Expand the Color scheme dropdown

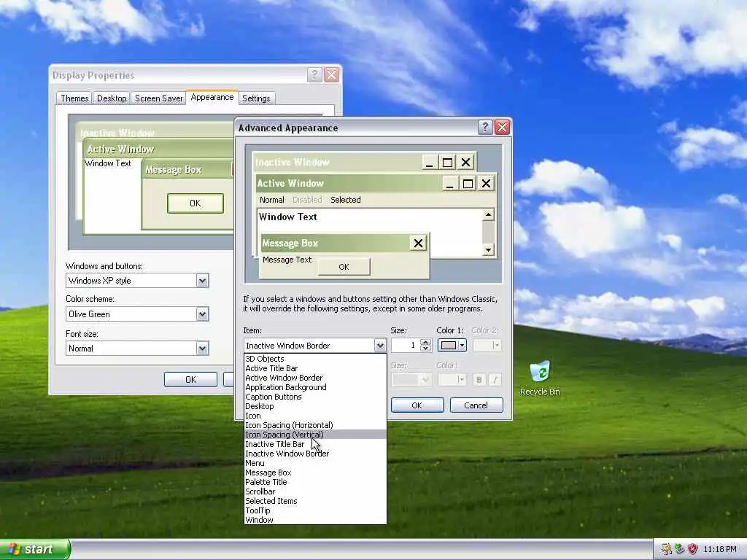pos(203,314)
